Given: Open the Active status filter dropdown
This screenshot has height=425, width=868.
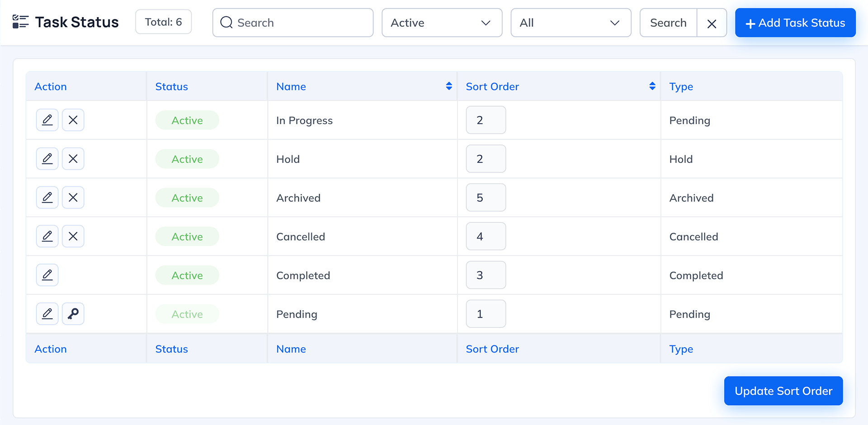Looking at the screenshot, I should click(442, 23).
